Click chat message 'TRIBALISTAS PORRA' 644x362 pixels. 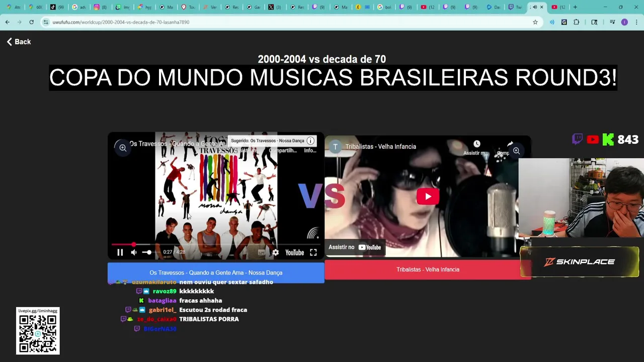pyautogui.click(x=209, y=319)
